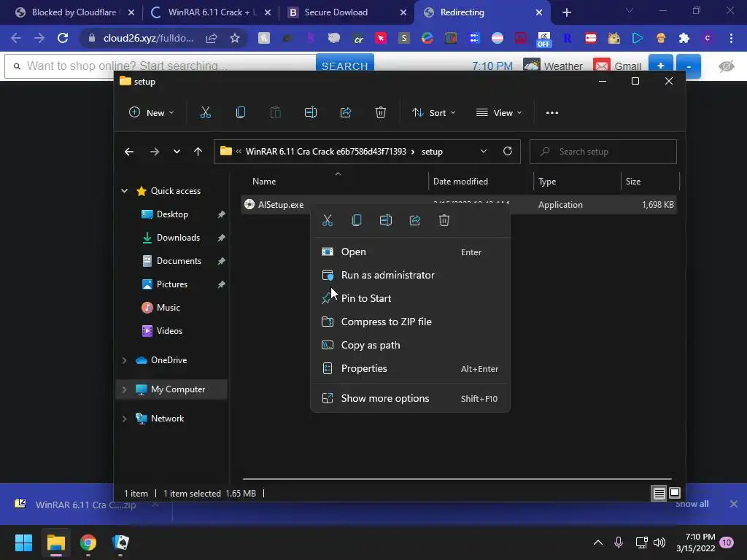Expand My Computer tree node

click(124, 389)
